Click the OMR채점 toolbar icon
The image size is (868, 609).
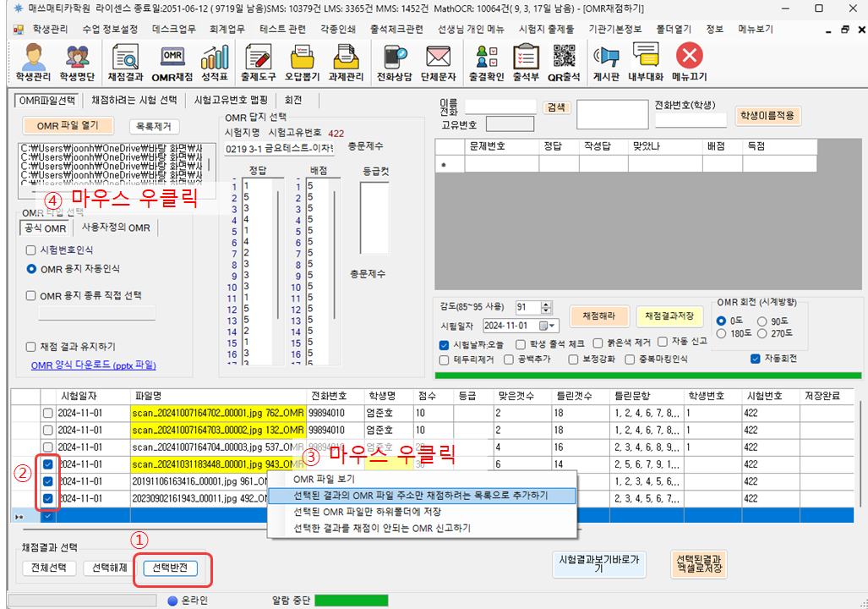click(172, 62)
